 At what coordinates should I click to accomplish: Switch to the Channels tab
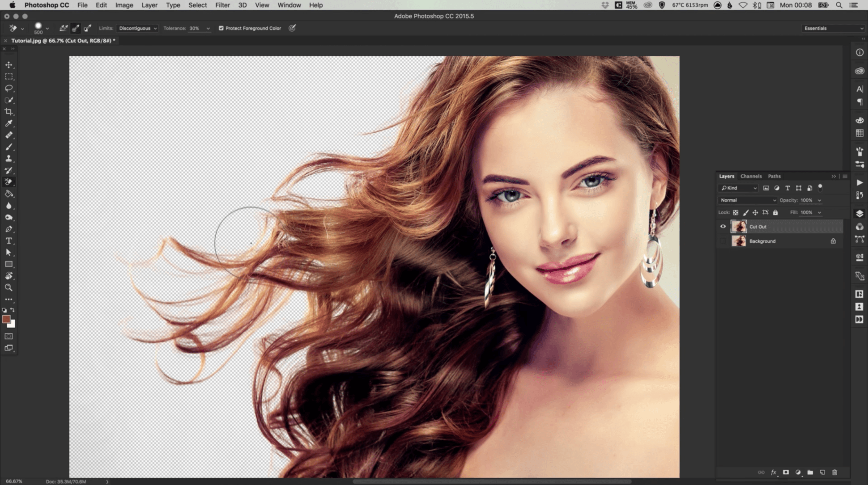point(751,176)
